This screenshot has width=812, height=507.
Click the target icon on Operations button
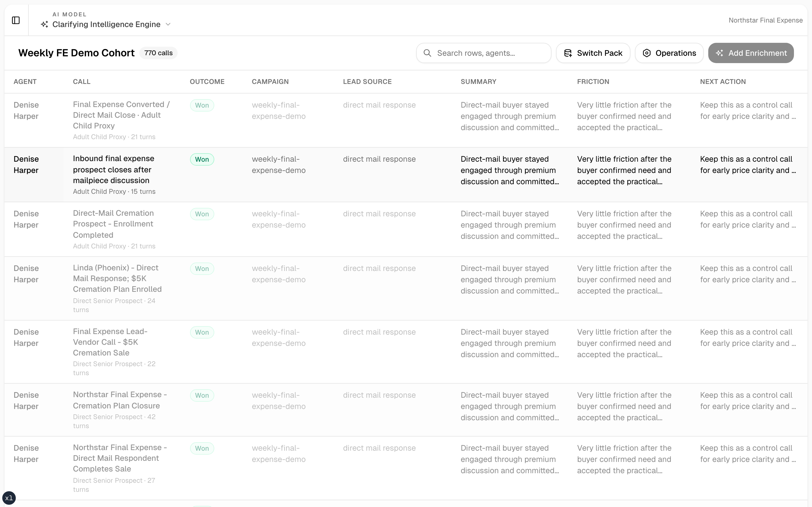[x=647, y=53]
